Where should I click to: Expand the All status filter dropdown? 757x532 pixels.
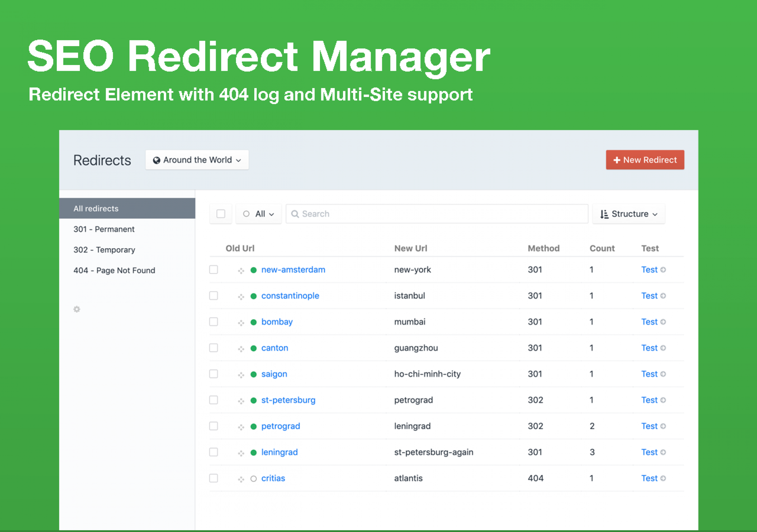[258, 214]
